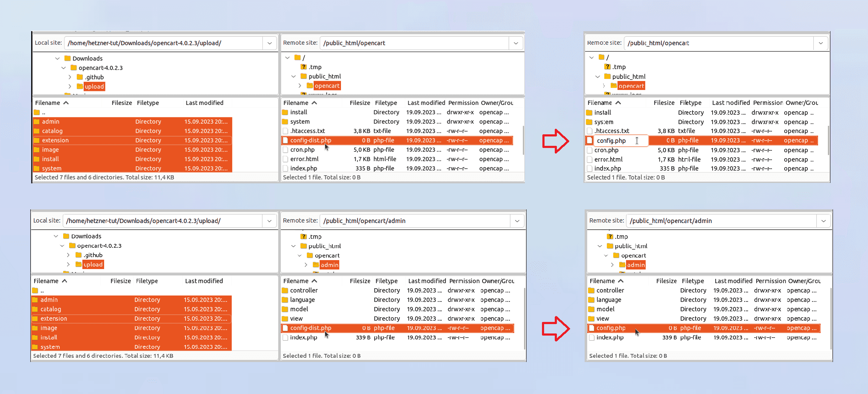
Task: Click Downloads folder icon in lower-left local tree
Action: pyautogui.click(x=66, y=236)
